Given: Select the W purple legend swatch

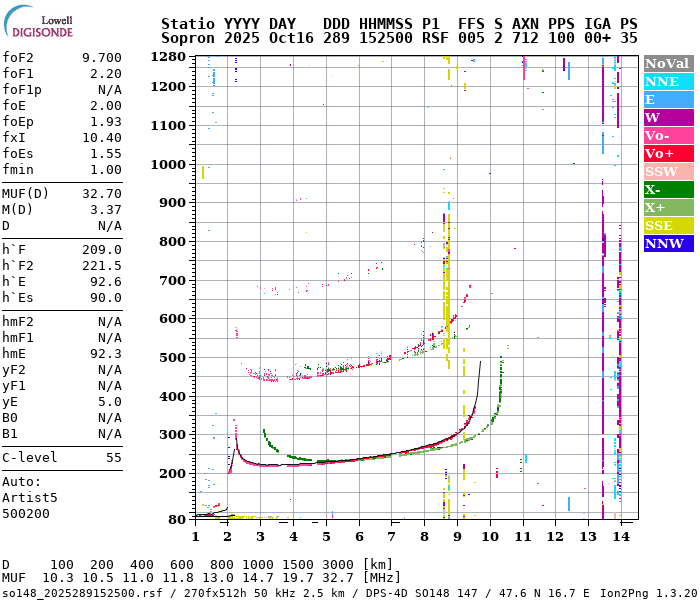Looking at the screenshot, I should (667, 117).
